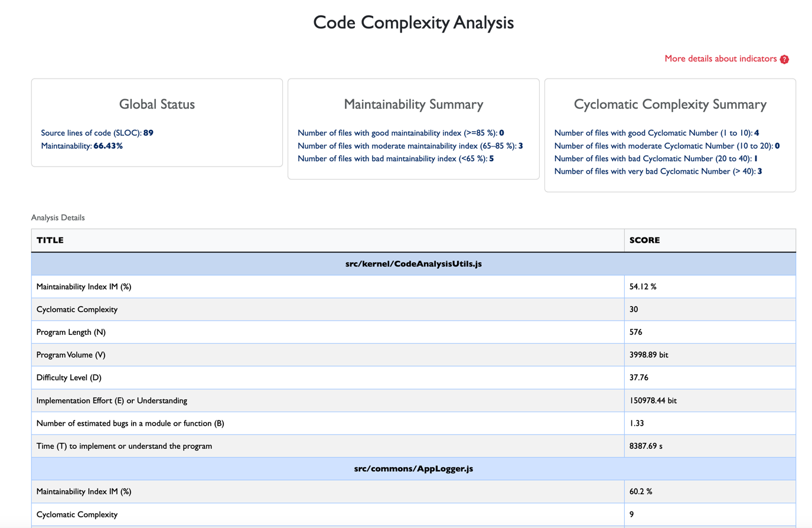812x528 pixels.
Task: Click the 1.33 estimated bugs value
Action: click(x=637, y=423)
